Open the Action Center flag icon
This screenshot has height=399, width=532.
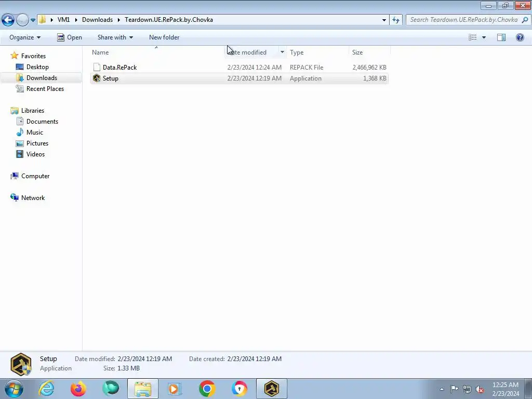pyautogui.click(x=454, y=389)
